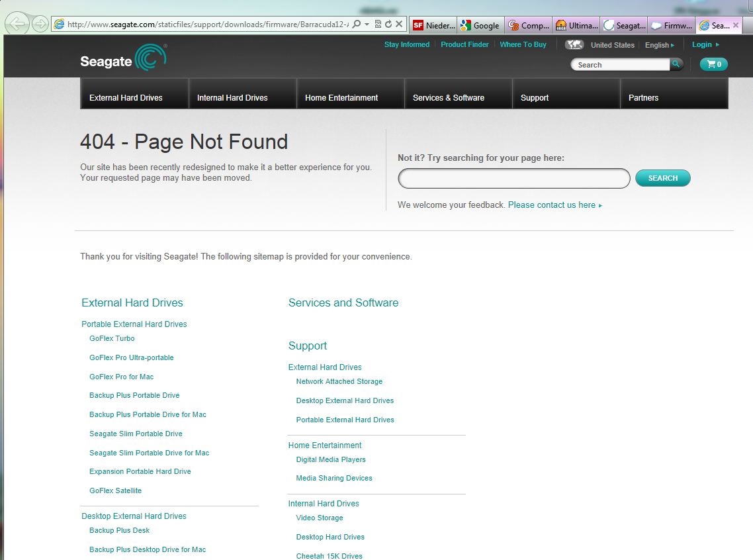Open Seagate Slim Portable Drive for Mac link
This screenshot has width=753, height=560.
click(x=150, y=453)
